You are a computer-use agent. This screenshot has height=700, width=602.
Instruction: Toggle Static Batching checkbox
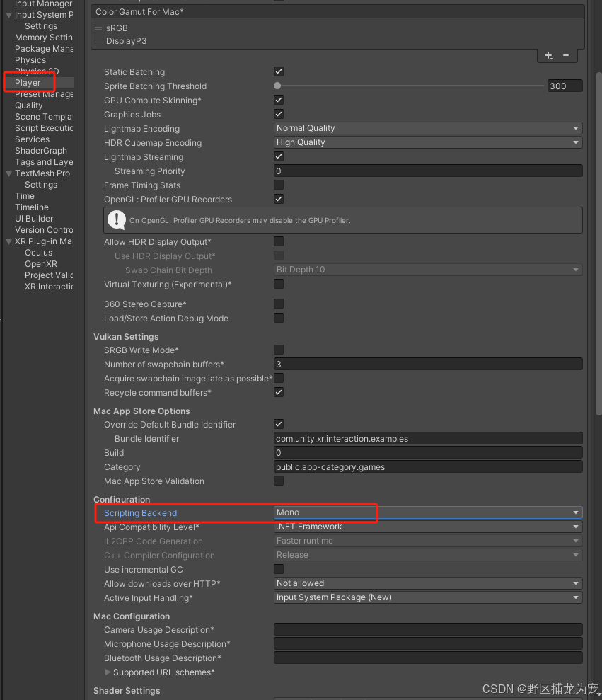[x=279, y=71]
